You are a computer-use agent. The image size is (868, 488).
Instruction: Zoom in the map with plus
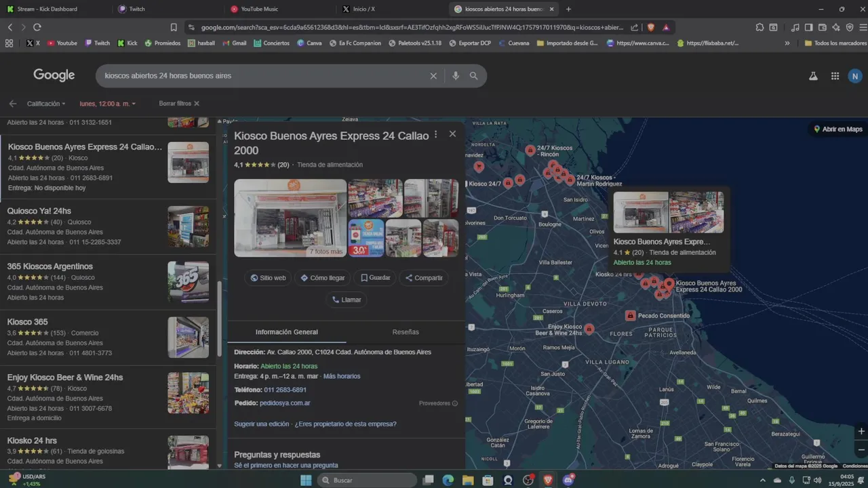click(x=861, y=431)
